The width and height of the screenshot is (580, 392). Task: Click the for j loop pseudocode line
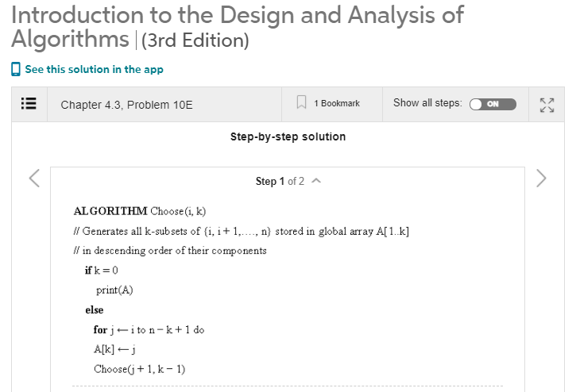click(149, 329)
